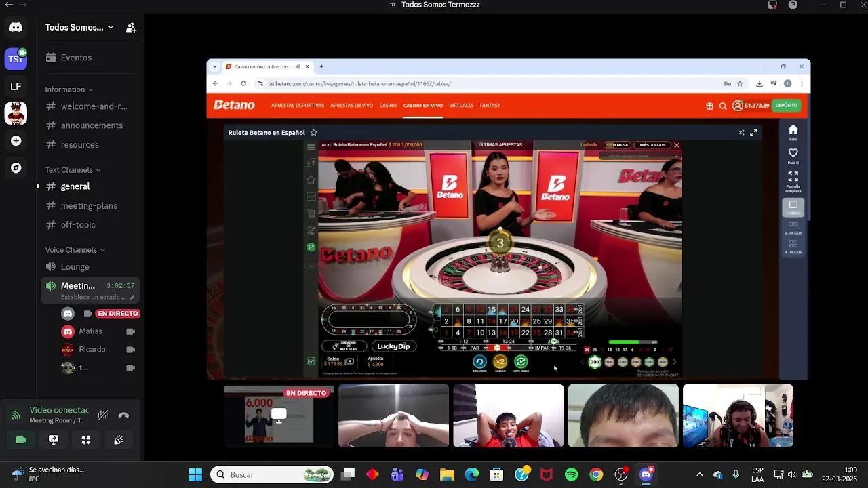Add a server with plus icon
Image resolution: width=868 pixels, height=488 pixels.
click(16, 141)
